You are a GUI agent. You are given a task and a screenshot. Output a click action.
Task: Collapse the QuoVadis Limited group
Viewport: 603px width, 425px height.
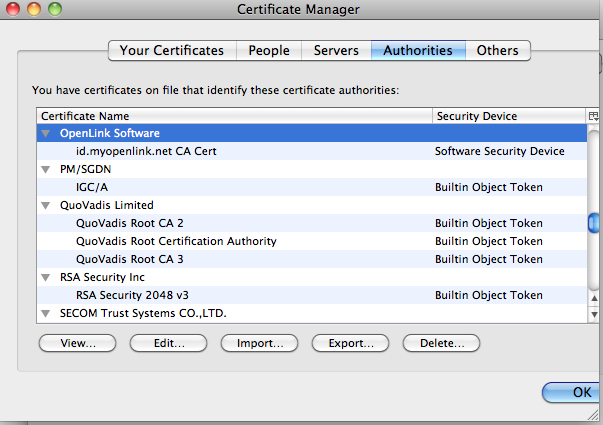click(46, 206)
